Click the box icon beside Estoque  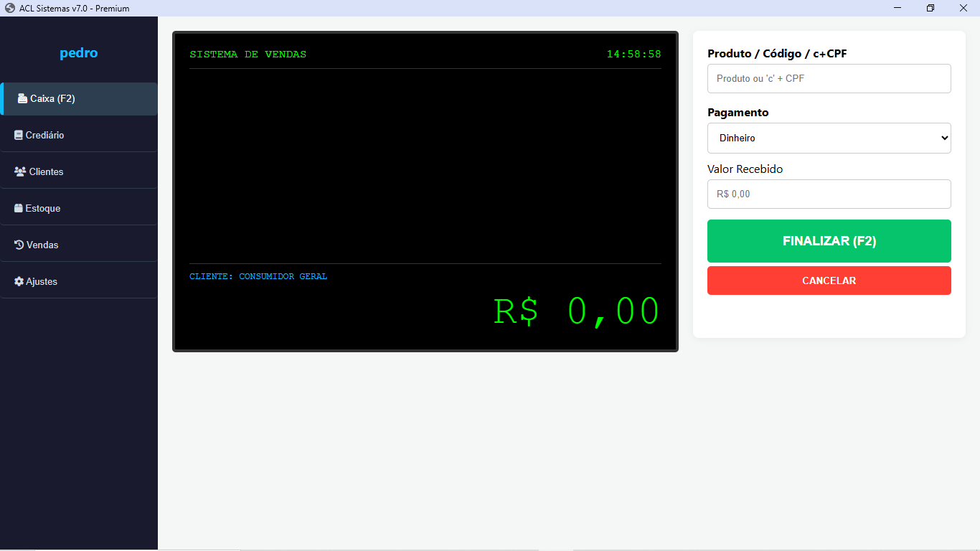(19, 208)
